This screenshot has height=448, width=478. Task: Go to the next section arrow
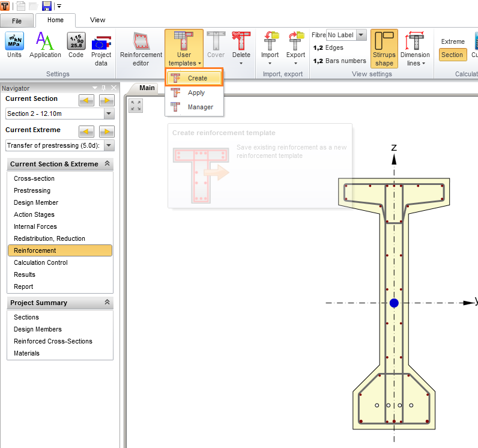pyautogui.click(x=106, y=100)
